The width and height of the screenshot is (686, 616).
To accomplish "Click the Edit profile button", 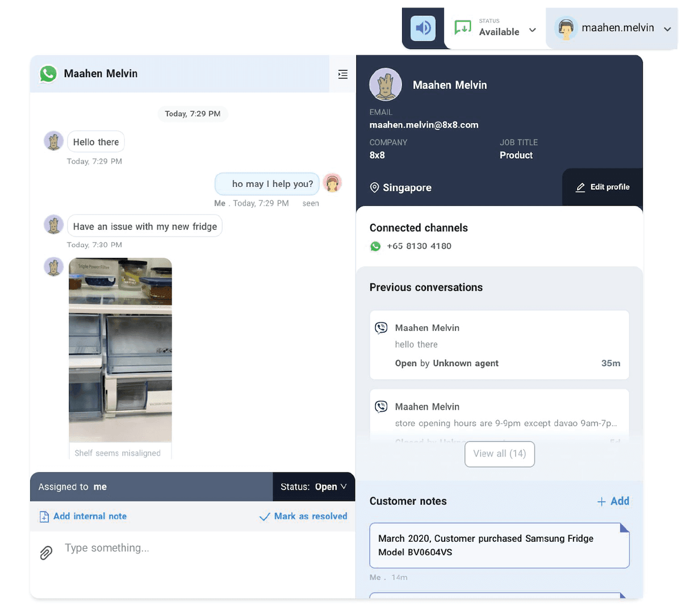I will pyautogui.click(x=603, y=187).
